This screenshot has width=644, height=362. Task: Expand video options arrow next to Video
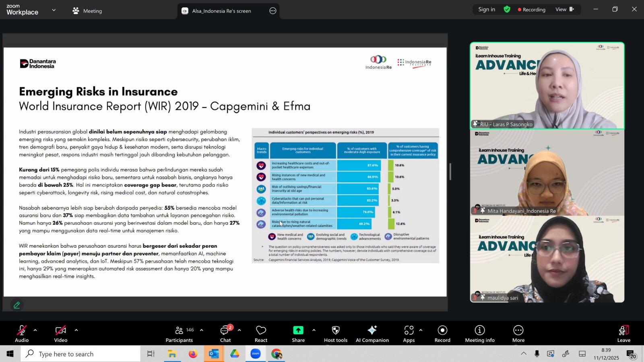[76, 330]
